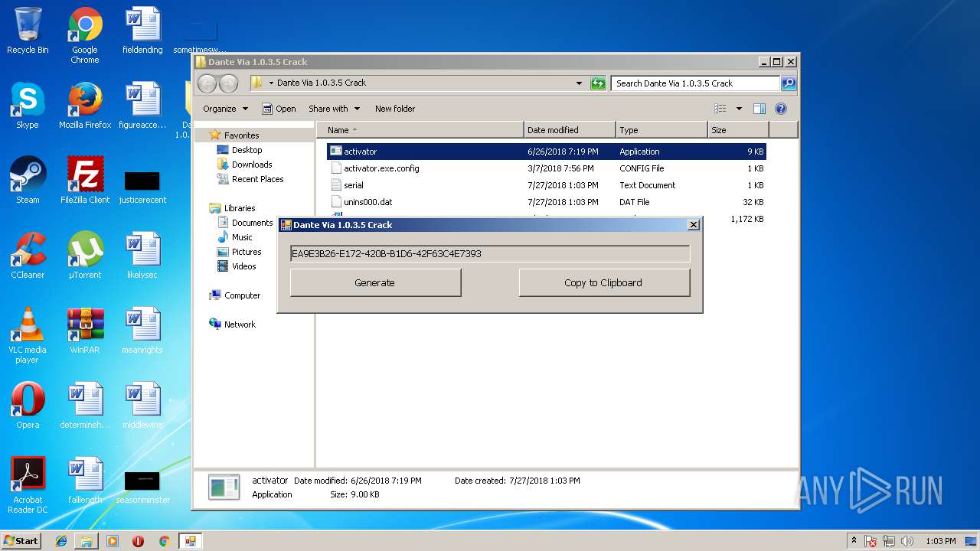Select Google Chrome desktop icon
Image resolution: width=980 pixels, height=551 pixels.
(85, 35)
